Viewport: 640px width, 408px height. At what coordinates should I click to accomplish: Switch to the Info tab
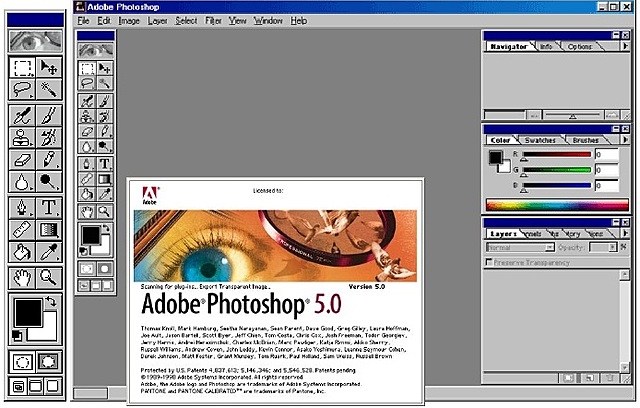pyautogui.click(x=546, y=47)
